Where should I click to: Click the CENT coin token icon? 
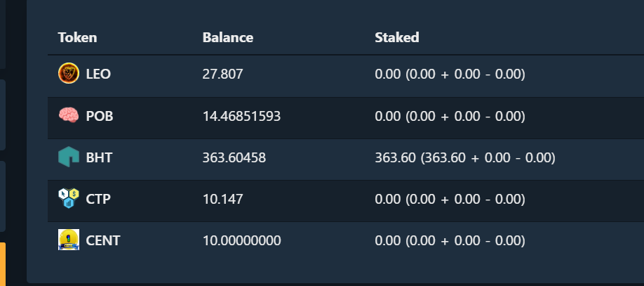click(69, 240)
